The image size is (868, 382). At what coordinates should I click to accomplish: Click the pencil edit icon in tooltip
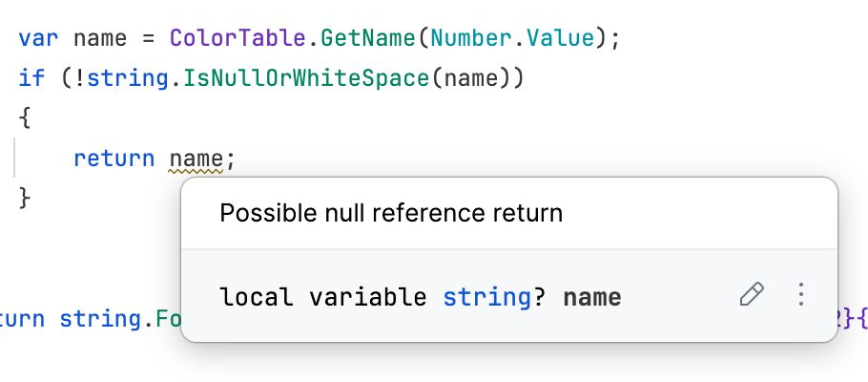point(752,295)
